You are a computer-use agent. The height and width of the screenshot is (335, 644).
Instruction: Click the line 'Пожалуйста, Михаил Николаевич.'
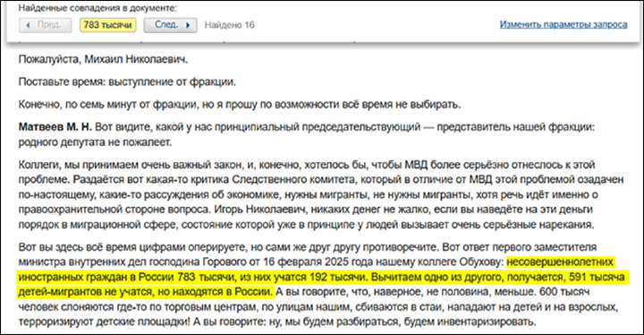[x=103, y=60]
